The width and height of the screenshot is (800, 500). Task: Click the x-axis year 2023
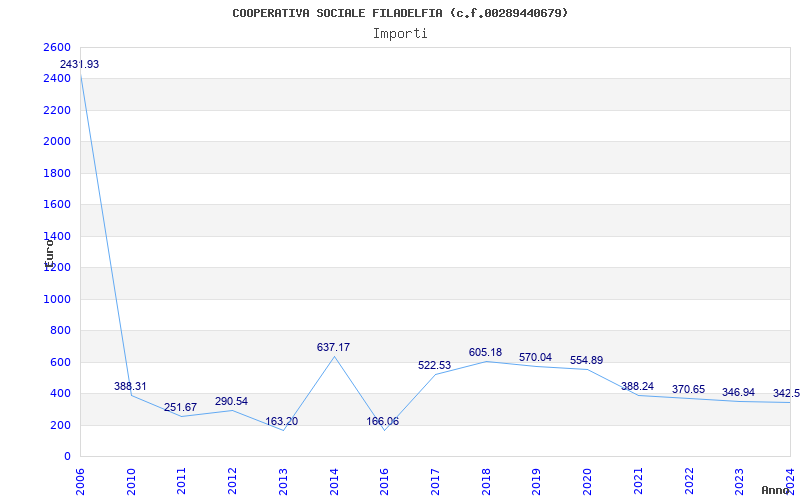point(739,481)
